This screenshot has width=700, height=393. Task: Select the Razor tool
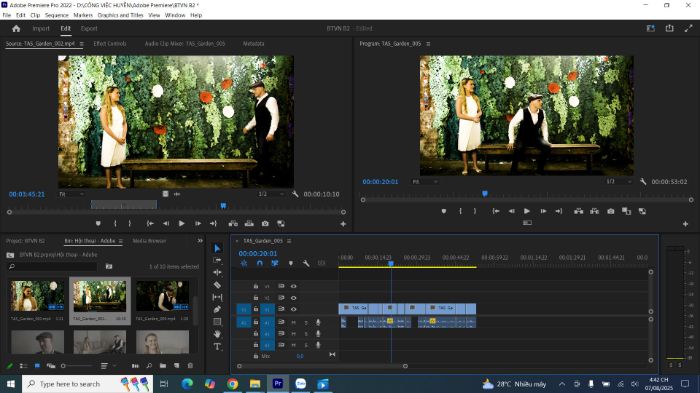pyautogui.click(x=217, y=284)
